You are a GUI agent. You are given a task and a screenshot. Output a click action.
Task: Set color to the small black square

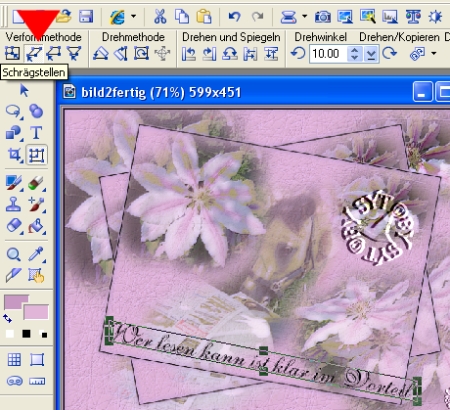[x=26, y=334]
